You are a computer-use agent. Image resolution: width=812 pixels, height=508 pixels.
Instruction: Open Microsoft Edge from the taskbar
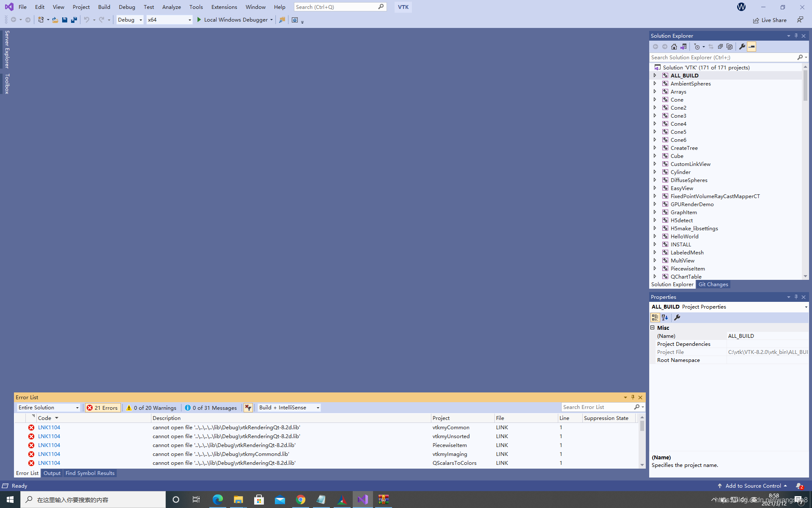coord(217,500)
